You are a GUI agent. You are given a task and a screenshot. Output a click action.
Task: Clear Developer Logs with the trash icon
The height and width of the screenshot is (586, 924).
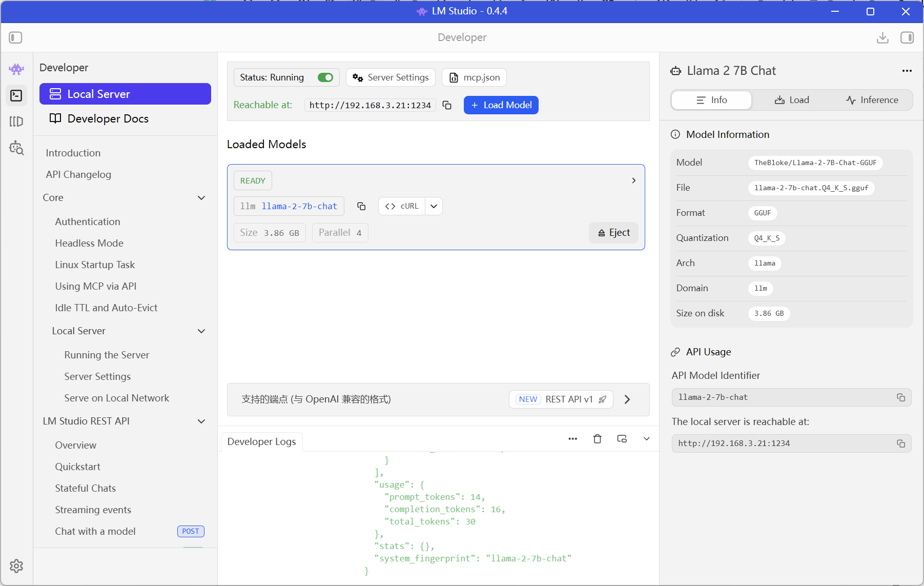pos(597,439)
